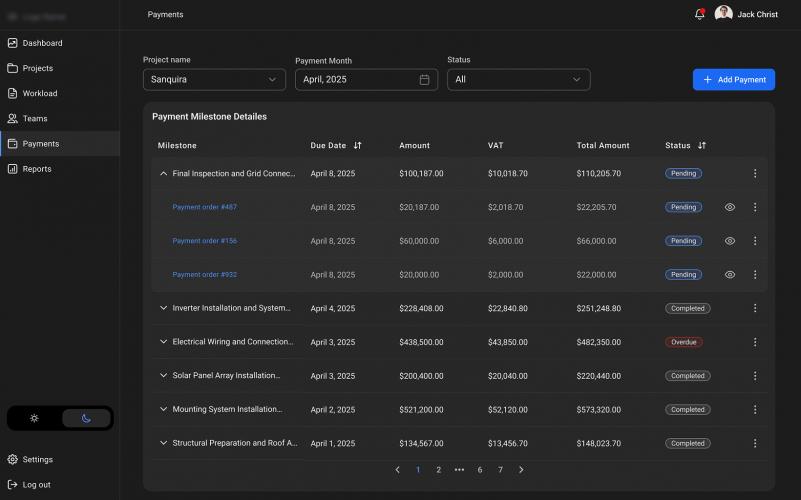Screen dimensions: 801x500
Task: Switch to dark mode moon toggle
Action: tap(86, 418)
